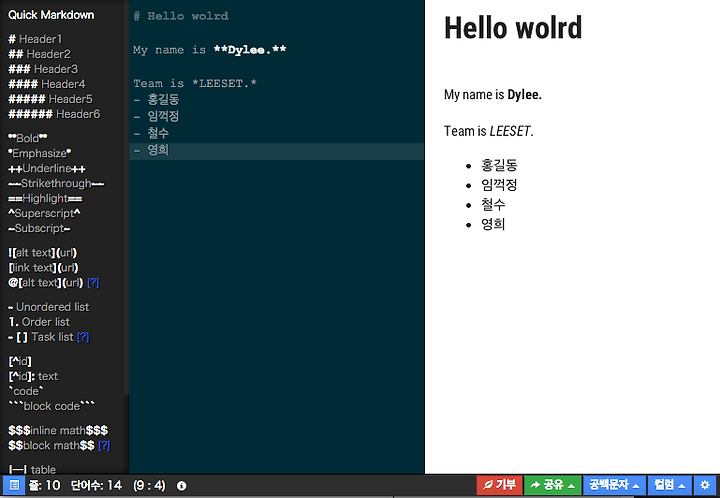Click the '철수' bullet in preview
720x498 pixels.
pos(493,205)
